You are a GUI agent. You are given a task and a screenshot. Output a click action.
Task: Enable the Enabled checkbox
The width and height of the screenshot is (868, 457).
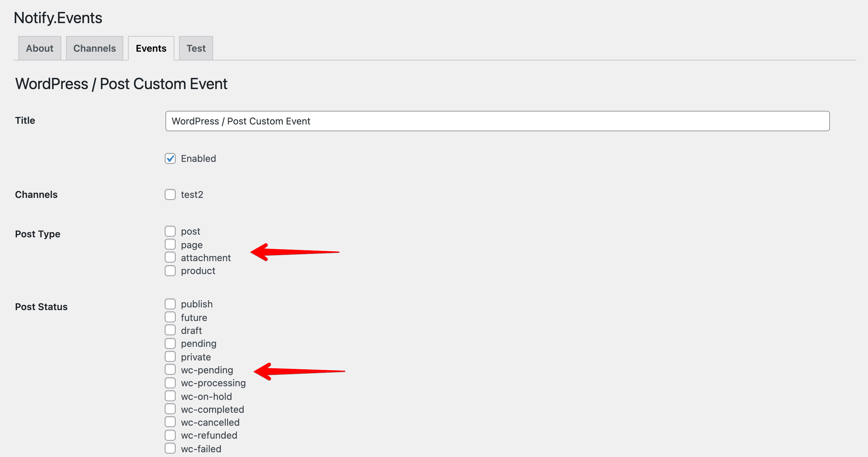[x=171, y=158]
